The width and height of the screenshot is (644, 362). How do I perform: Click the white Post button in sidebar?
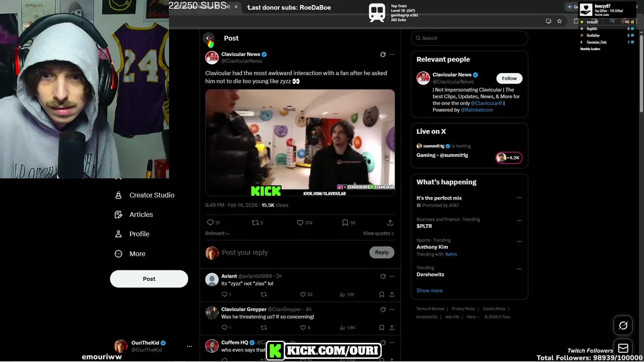coord(149,279)
